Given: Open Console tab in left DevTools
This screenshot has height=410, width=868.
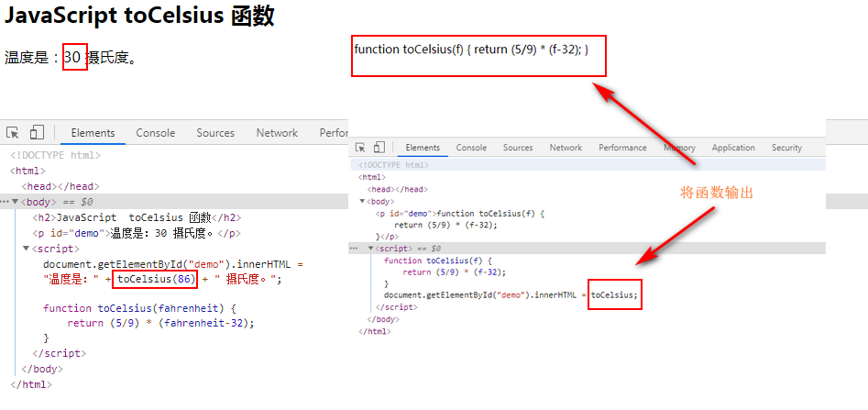Looking at the screenshot, I should pos(156,133).
